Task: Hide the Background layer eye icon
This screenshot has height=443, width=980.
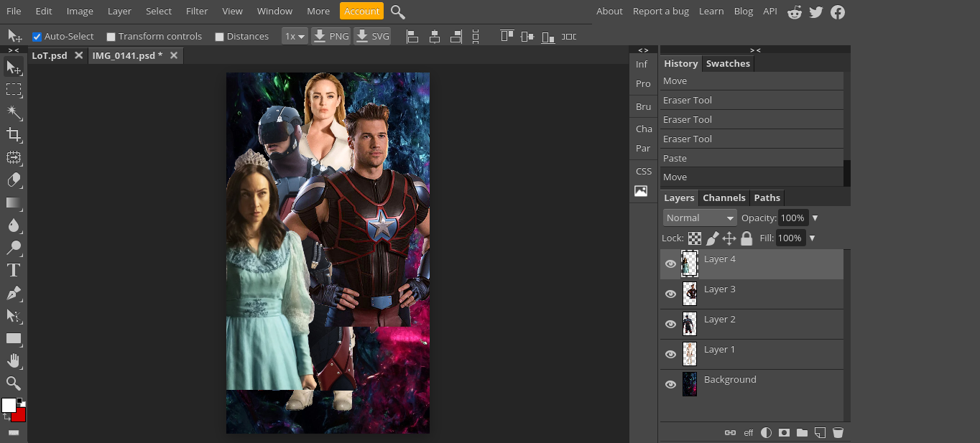Action: [x=670, y=385]
